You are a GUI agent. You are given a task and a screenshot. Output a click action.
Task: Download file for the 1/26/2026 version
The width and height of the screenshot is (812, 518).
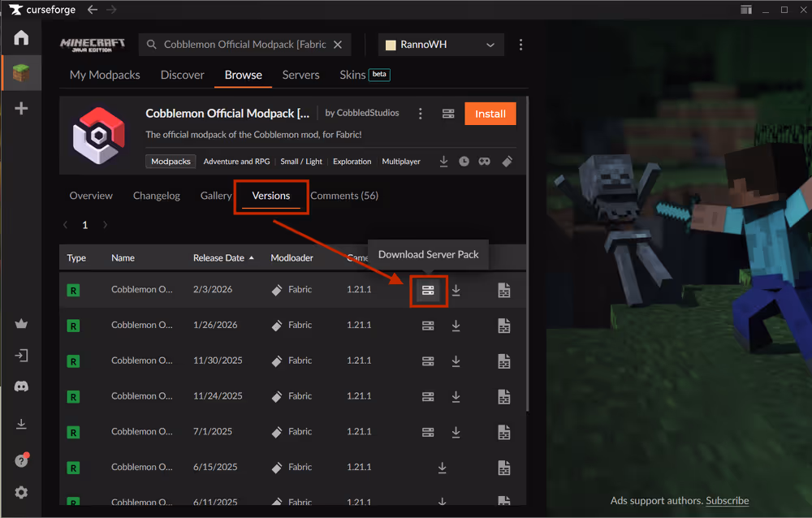pyautogui.click(x=456, y=326)
